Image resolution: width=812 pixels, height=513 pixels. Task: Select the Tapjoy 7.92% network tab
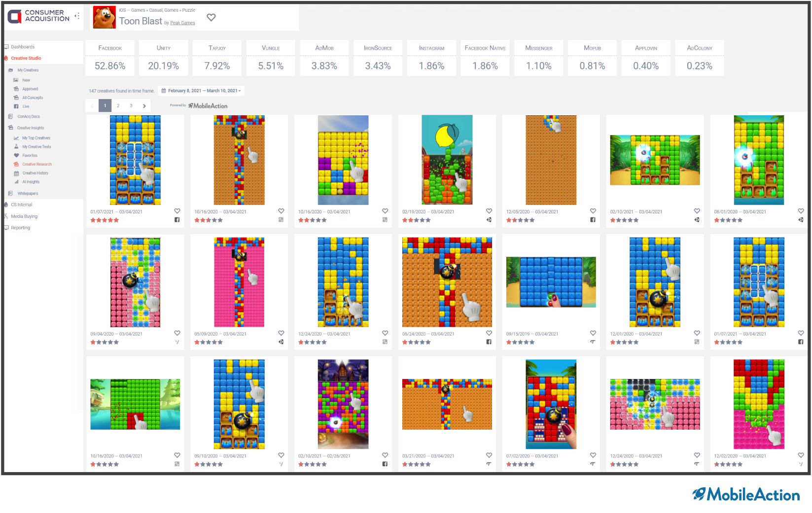(217, 58)
